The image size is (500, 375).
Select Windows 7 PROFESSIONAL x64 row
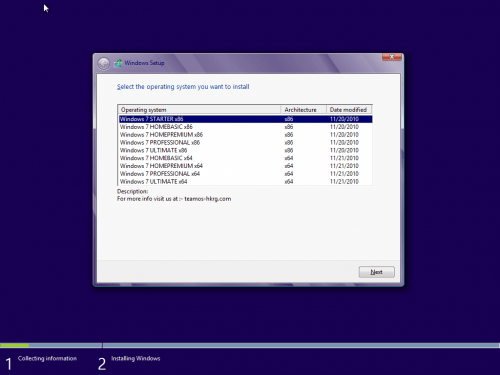(245, 174)
